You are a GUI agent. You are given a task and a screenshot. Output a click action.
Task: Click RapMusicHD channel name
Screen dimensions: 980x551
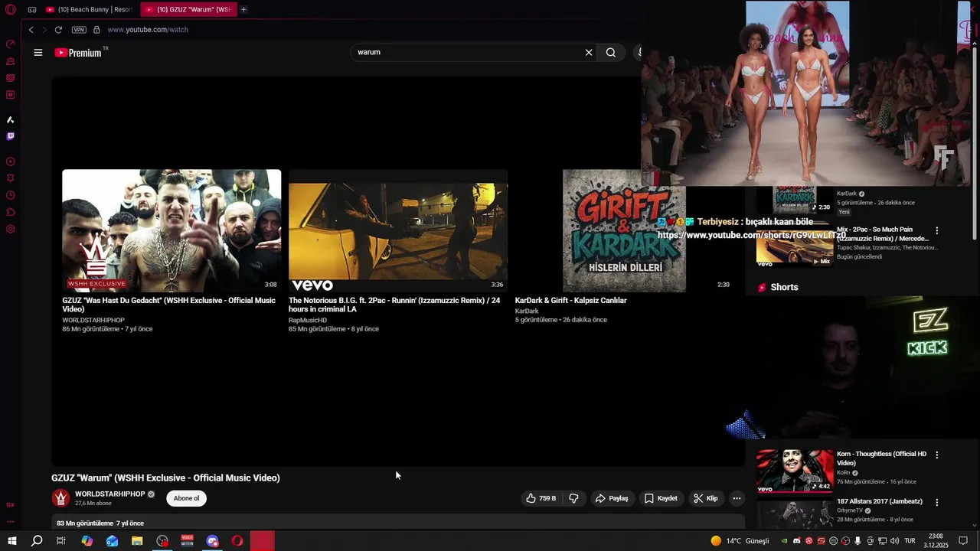[308, 321]
